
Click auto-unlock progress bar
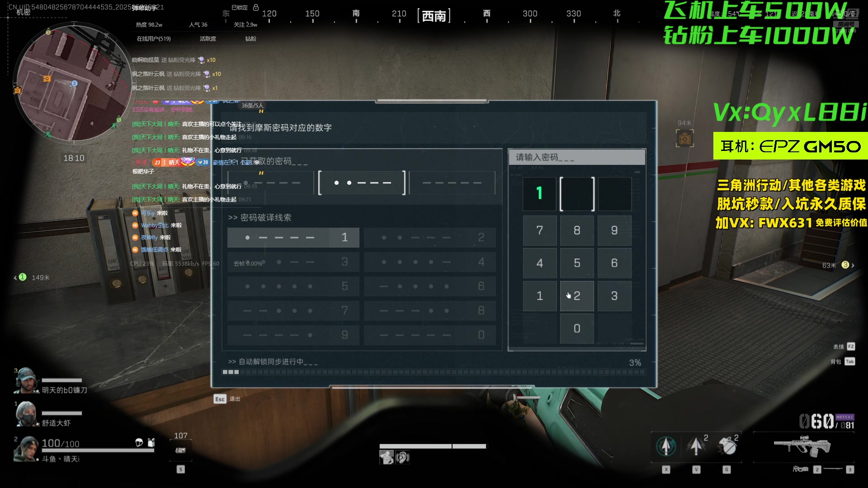point(434,372)
